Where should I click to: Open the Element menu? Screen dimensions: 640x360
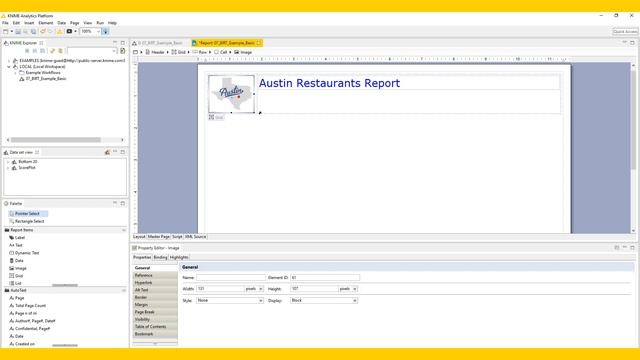pos(46,23)
